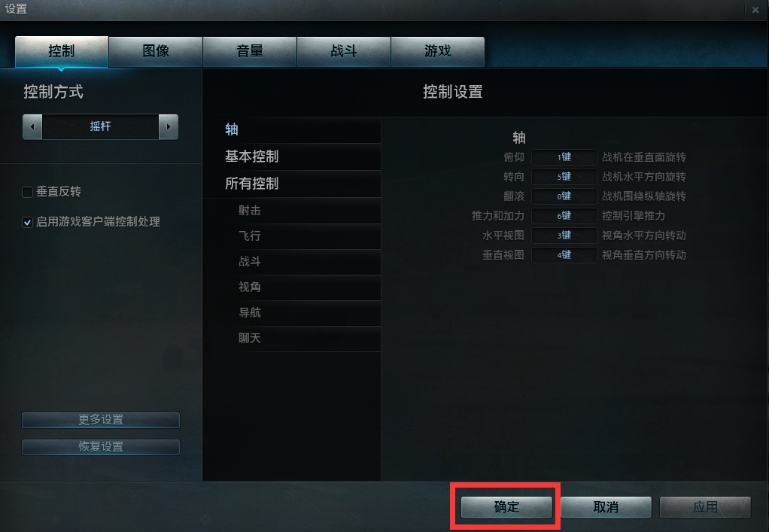This screenshot has height=532, width=769.
Task: Select the 轴 category in list
Action: 292,130
